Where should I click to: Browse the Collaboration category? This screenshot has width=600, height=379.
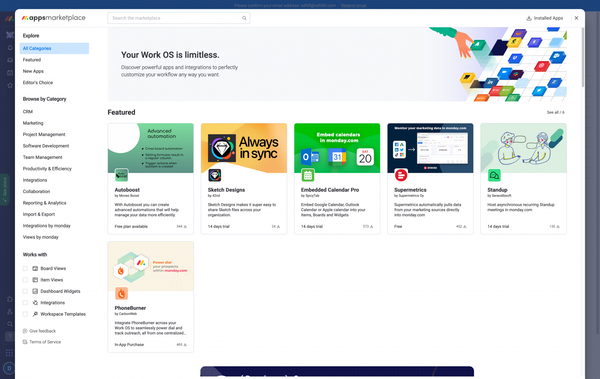(x=36, y=191)
